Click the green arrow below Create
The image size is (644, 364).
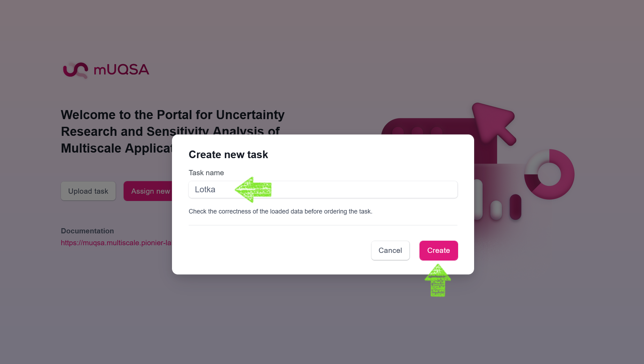point(438,280)
